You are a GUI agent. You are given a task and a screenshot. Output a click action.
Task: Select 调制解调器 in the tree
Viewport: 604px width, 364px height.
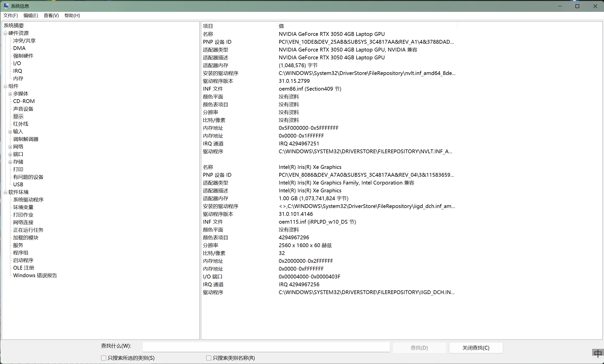click(26, 139)
